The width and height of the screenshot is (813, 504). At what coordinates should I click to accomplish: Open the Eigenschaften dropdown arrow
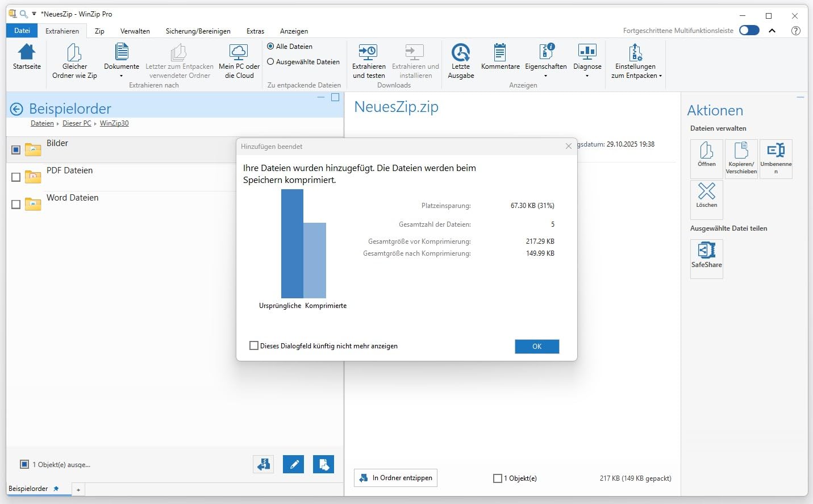(x=545, y=76)
